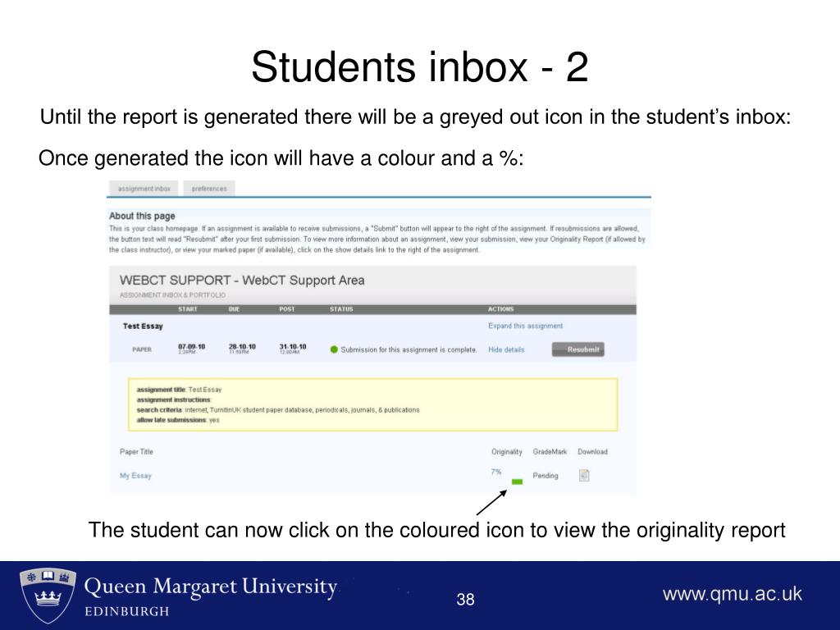Click the Resubmit button
Image resolution: width=840 pixels, height=630 pixels.
pyautogui.click(x=578, y=349)
